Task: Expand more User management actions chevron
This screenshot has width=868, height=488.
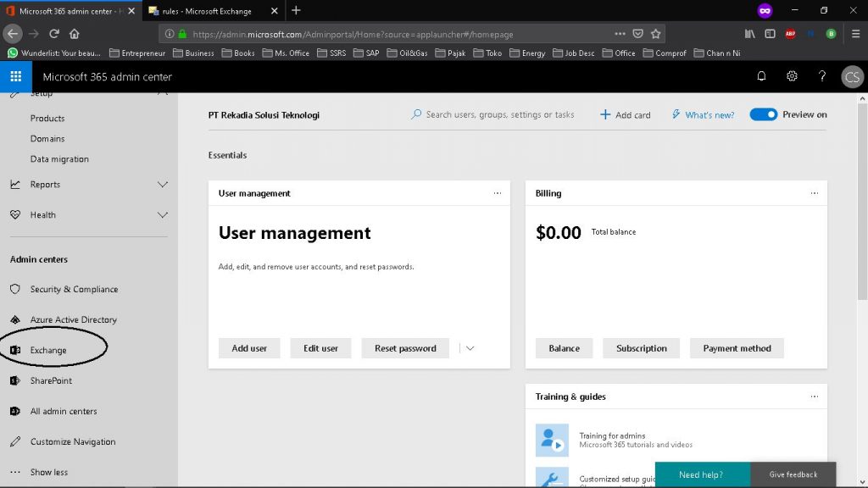Action: pyautogui.click(x=470, y=348)
